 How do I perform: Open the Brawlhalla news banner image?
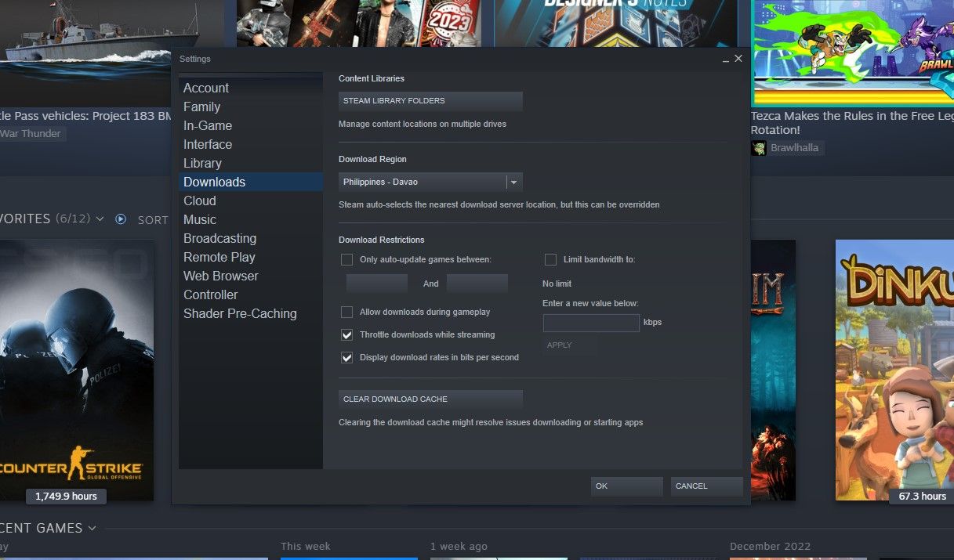pos(853,52)
